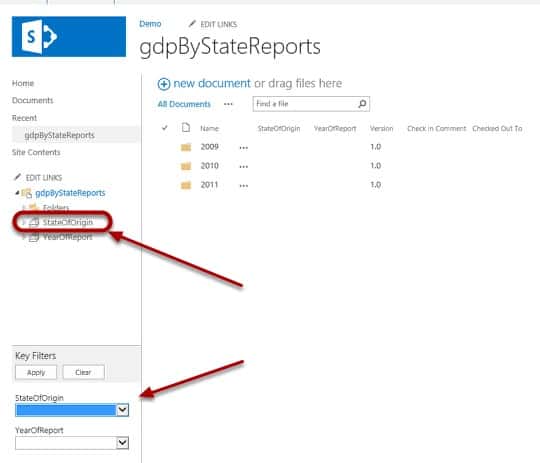Open the views ellipsis next to All Documents

[228, 104]
